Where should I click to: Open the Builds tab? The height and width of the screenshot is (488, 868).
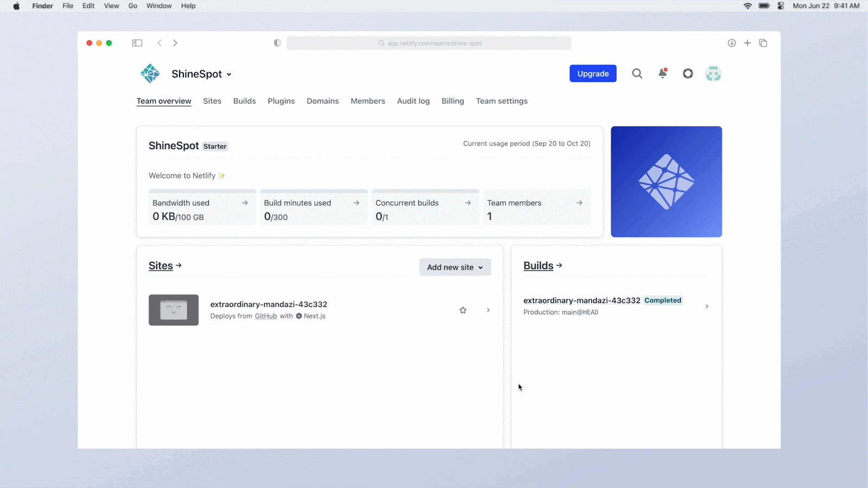pos(245,101)
